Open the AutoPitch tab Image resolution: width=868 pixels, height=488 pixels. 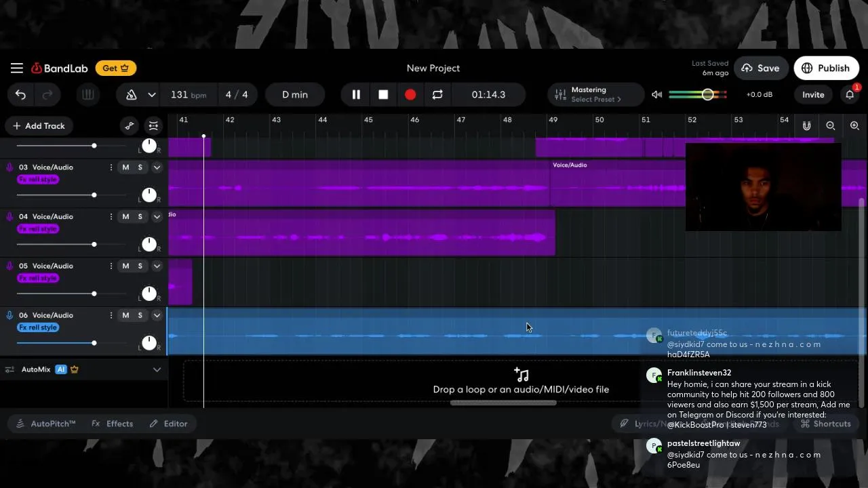pyautogui.click(x=47, y=424)
